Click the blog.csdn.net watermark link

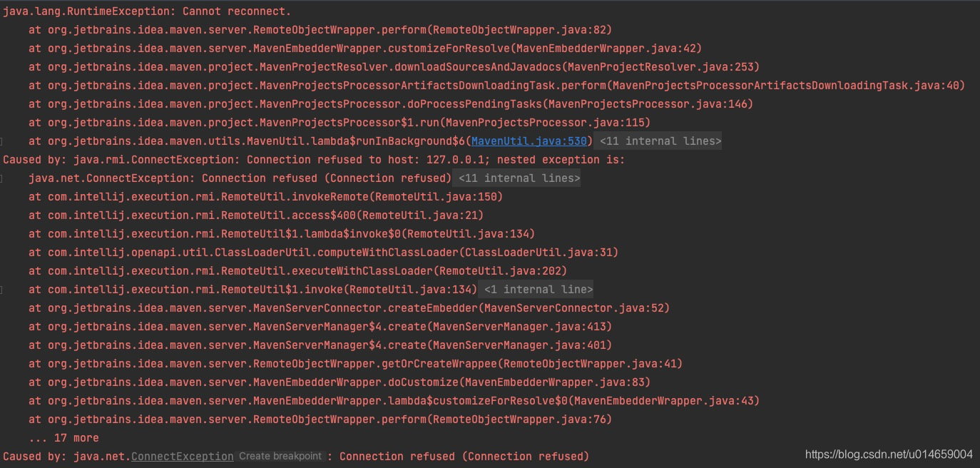(887, 453)
